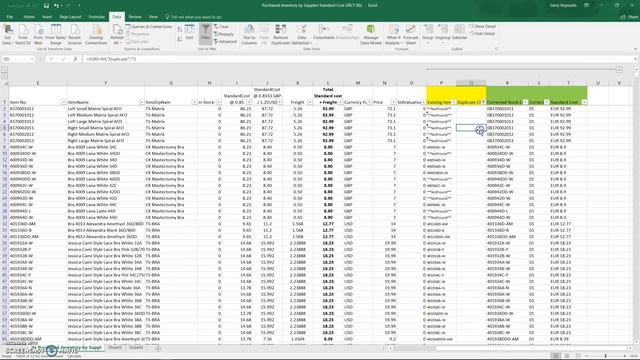Select cell 'Bra 4013 Alexandra Black 36D/80D'

(x=105, y=230)
